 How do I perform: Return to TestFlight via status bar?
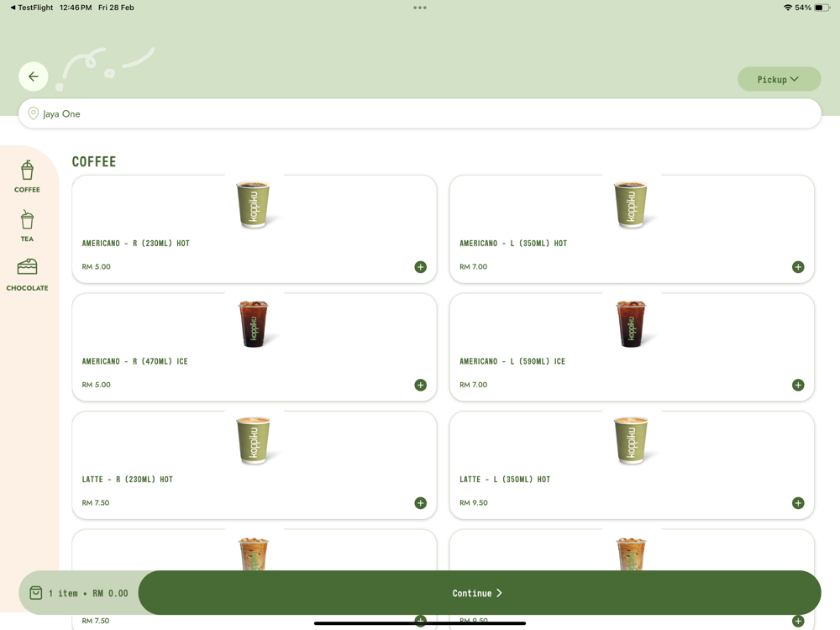point(32,8)
